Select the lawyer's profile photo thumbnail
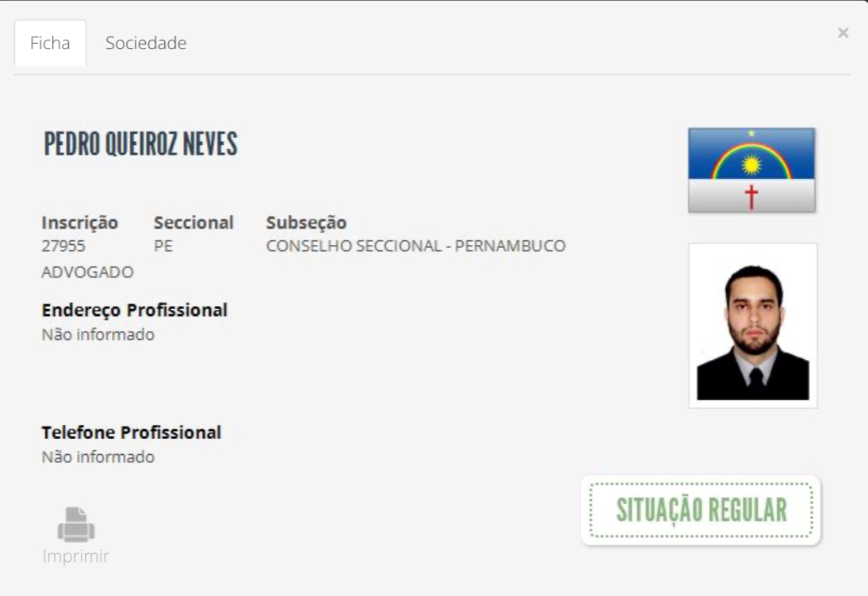 pyautogui.click(x=753, y=326)
